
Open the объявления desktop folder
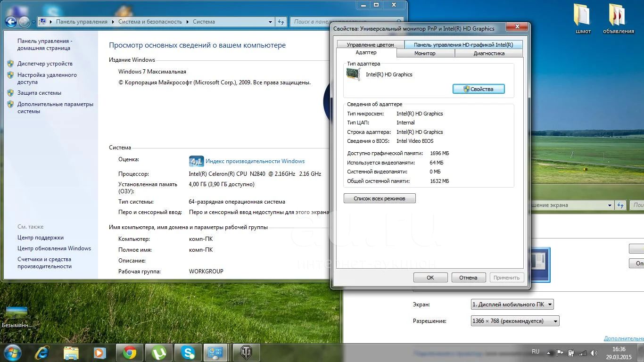(618, 19)
